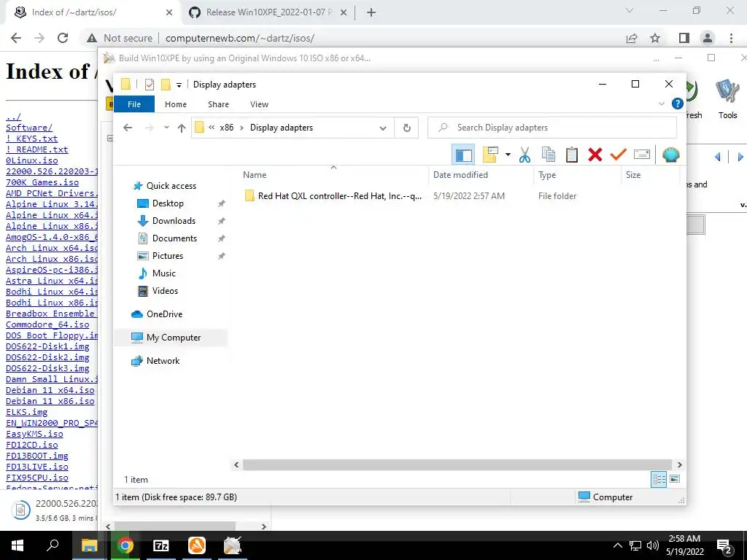Image resolution: width=747 pixels, height=560 pixels.
Task: Open the Home ribbon tab
Action: pyautogui.click(x=176, y=104)
